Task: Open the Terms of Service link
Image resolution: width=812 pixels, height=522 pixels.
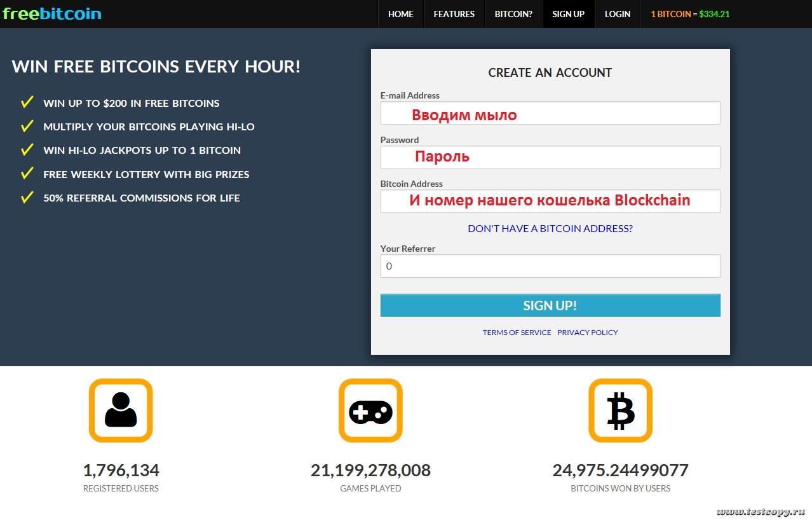Action: [517, 333]
